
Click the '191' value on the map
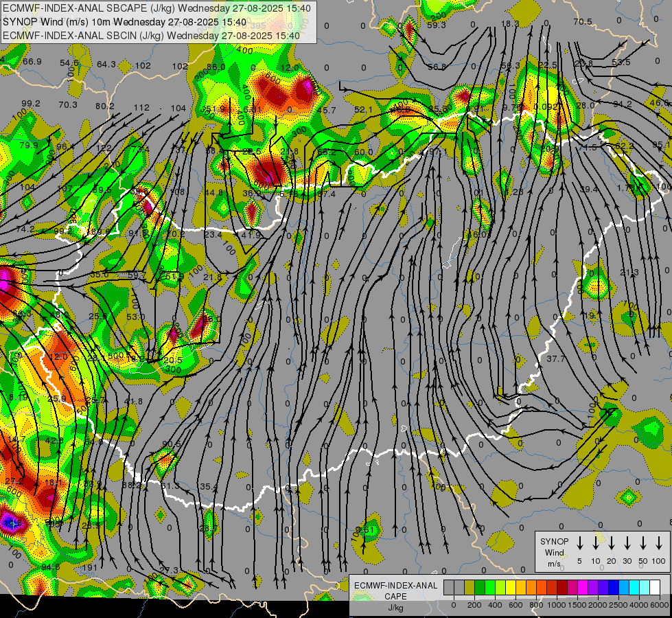[x=90, y=567]
